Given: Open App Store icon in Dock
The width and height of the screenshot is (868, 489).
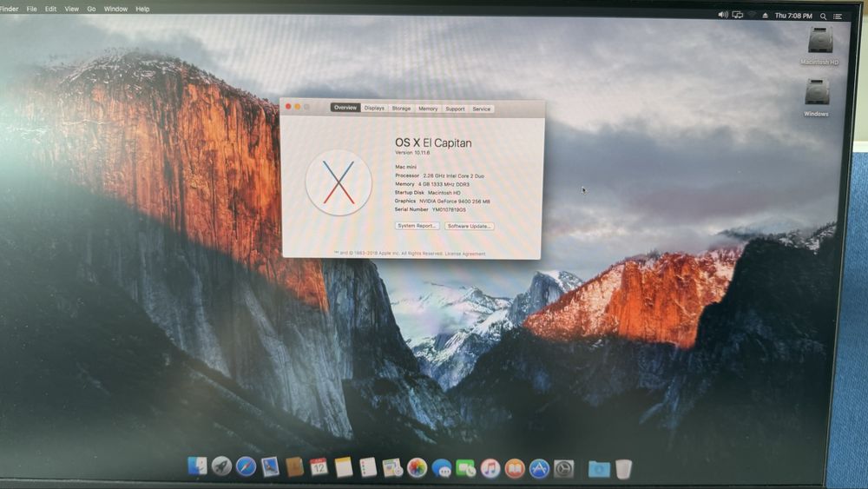Looking at the screenshot, I should [539, 468].
